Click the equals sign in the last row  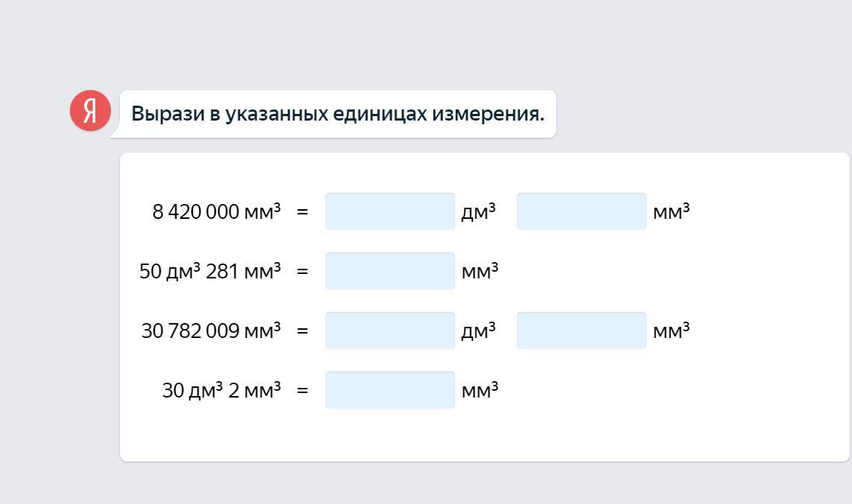tap(302, 391)
